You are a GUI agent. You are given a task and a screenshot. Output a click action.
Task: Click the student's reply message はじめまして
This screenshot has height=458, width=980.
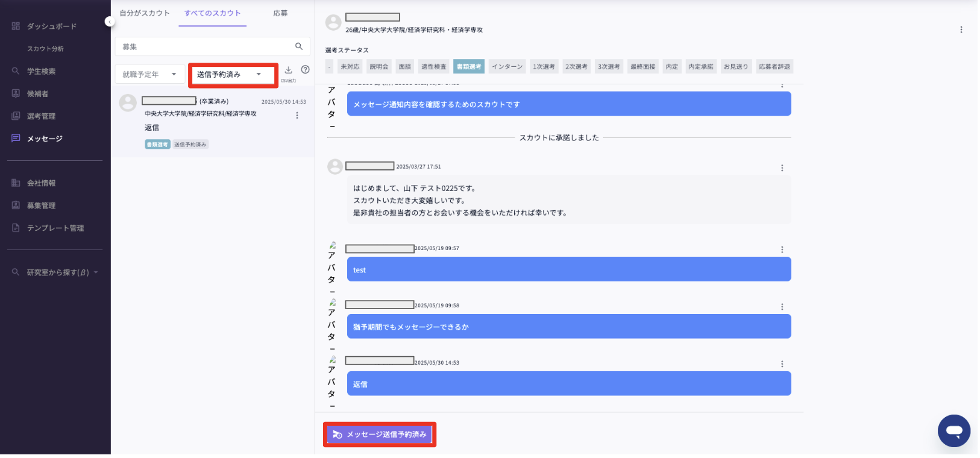(569, 200)
